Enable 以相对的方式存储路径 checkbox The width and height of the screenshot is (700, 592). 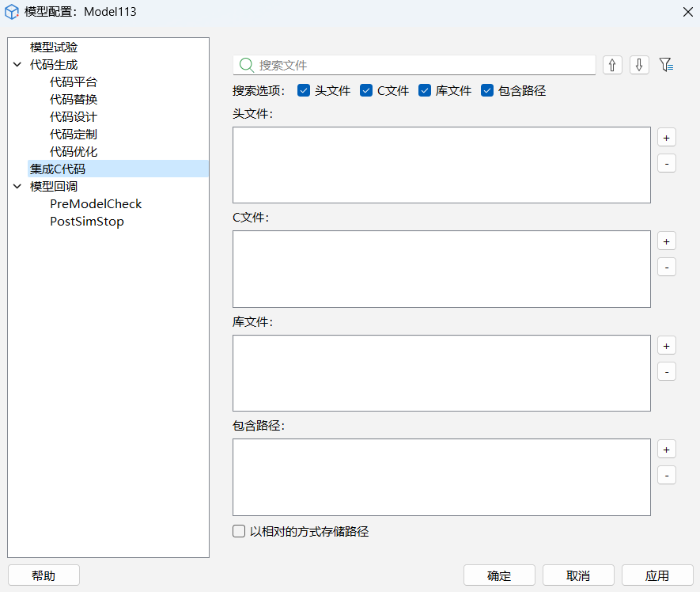point(239,532)
